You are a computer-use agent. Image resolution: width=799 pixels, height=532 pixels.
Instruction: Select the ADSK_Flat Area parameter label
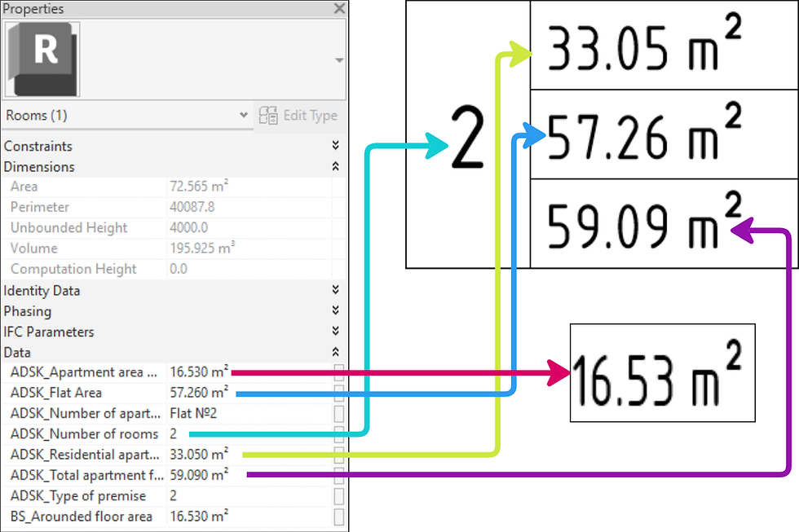[56, 393]
